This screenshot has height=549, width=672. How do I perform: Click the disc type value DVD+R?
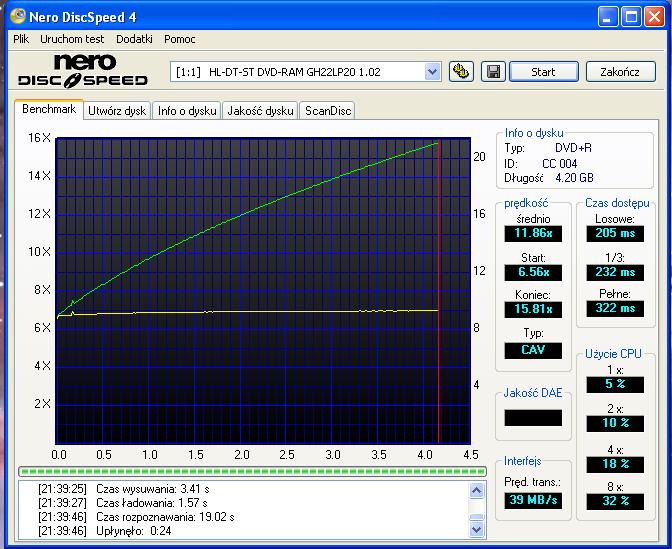pos(573,148)
